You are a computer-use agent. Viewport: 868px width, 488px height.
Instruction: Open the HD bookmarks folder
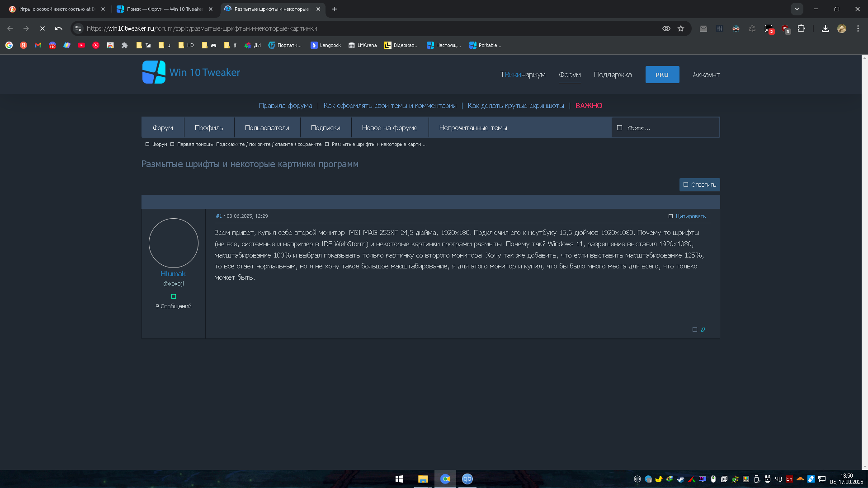(186, 45)
